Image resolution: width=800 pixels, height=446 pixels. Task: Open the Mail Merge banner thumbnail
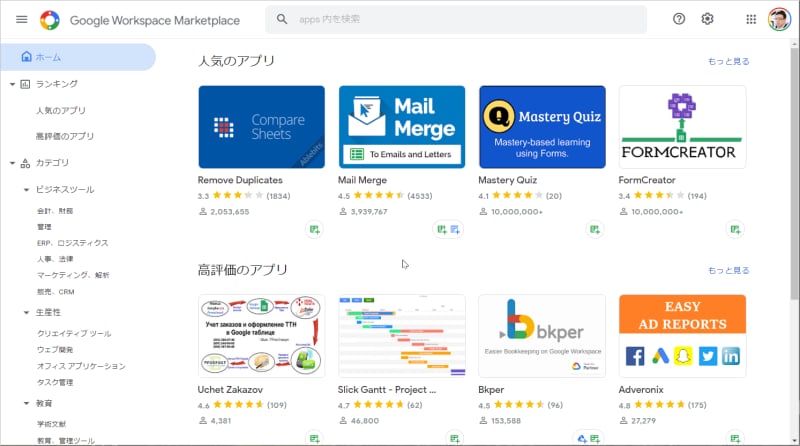pyautogui.click(x=402, y=127)
